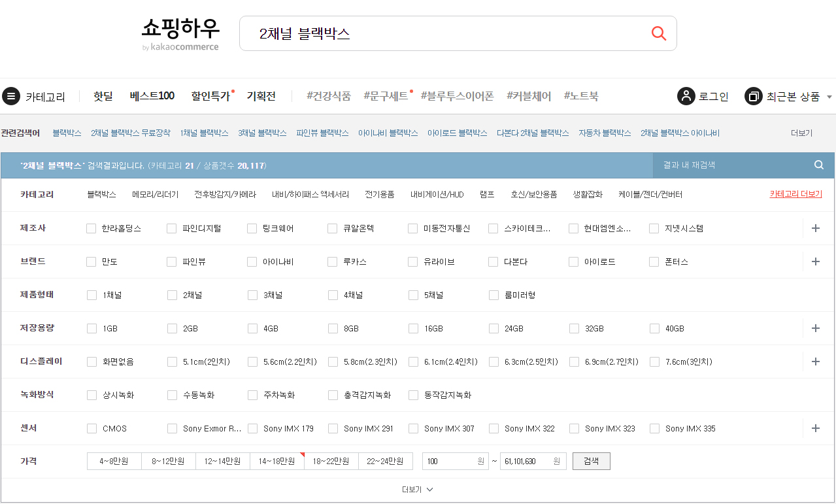Click the #노트북 hashtag link
836x504 pixels.
pyautogui.click(x=581, y=96)
